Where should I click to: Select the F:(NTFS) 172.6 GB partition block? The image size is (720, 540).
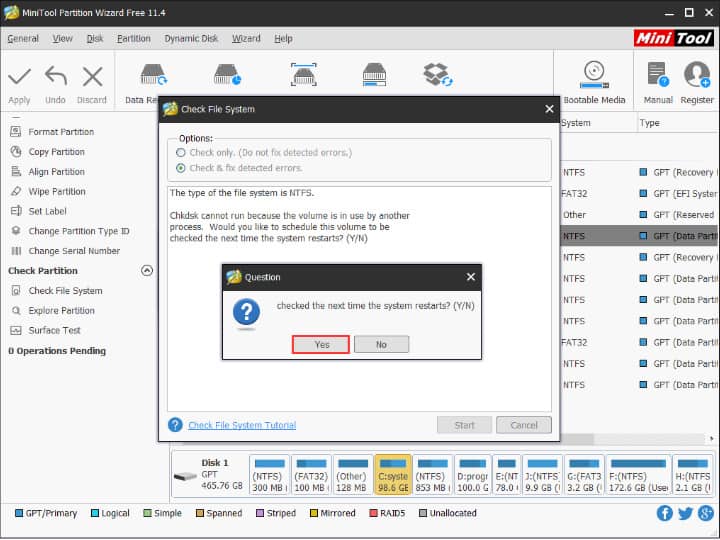[x=638, y=475]
